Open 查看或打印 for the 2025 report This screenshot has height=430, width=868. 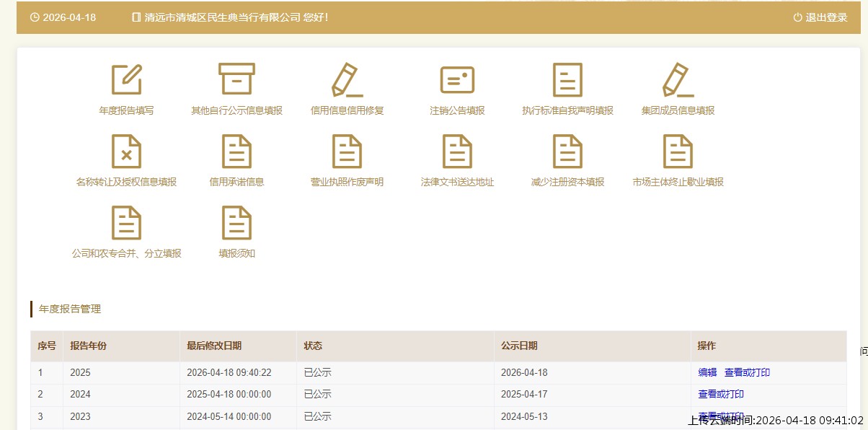point(747,373)
